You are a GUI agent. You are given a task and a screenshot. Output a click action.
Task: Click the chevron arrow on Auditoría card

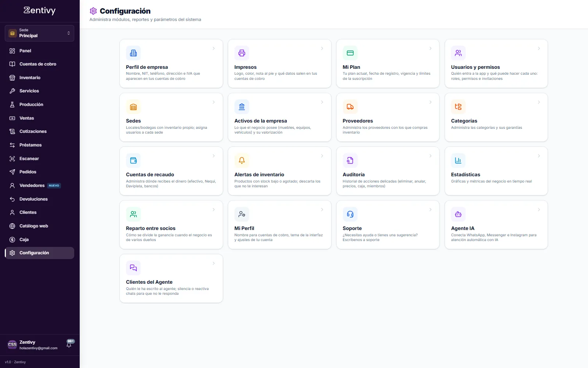(x=430, y=156)
